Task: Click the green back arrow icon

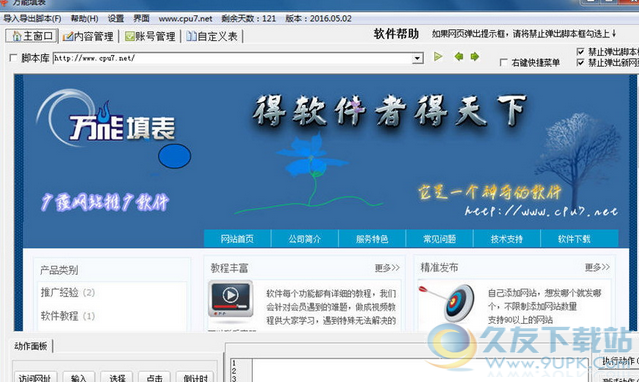Action: pos(459,57)
